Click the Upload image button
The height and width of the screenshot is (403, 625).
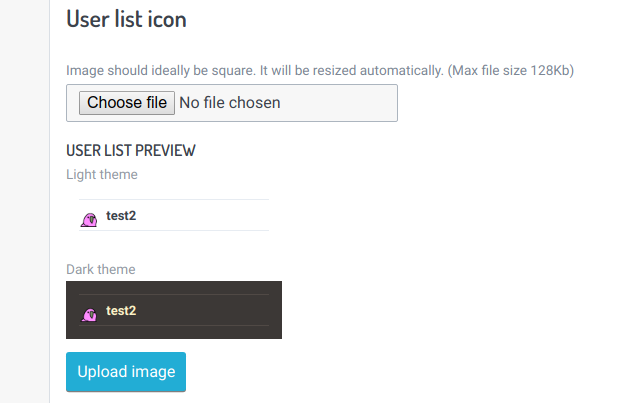click(126, 372)
